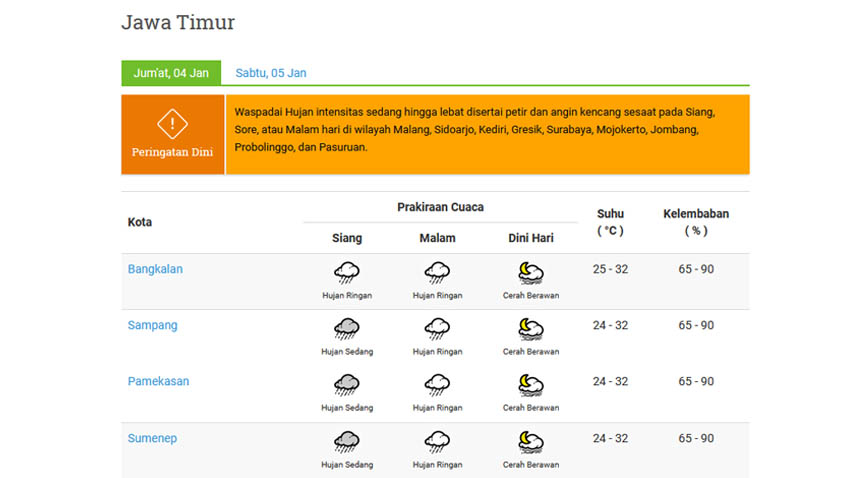Open the Sumenep city link

coord(152,438)
